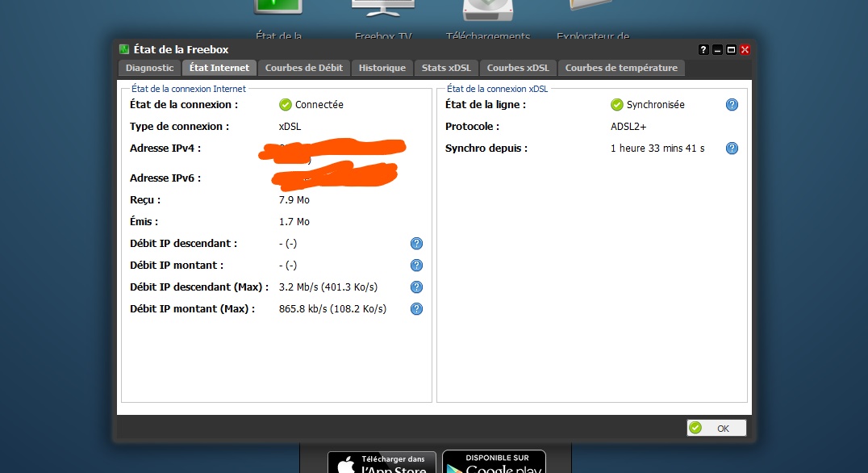The width and height of the screenshot is (868, 473).
Task: Switch to the Diagnostic tab
Action: (149, 68)
